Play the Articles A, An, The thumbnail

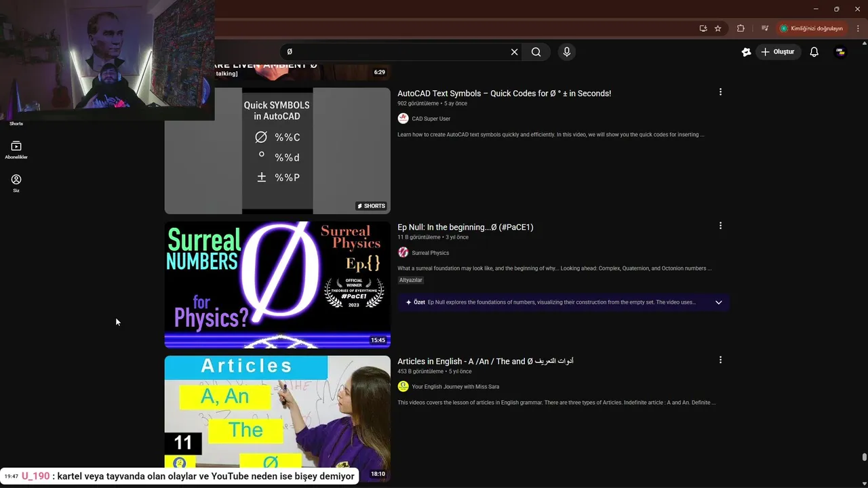[x=277, y=419]
